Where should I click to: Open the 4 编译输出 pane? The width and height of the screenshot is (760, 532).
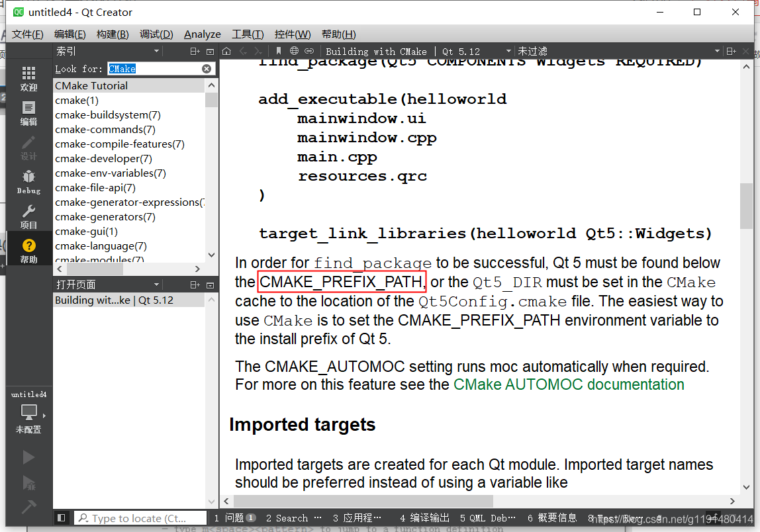(424, 518)
